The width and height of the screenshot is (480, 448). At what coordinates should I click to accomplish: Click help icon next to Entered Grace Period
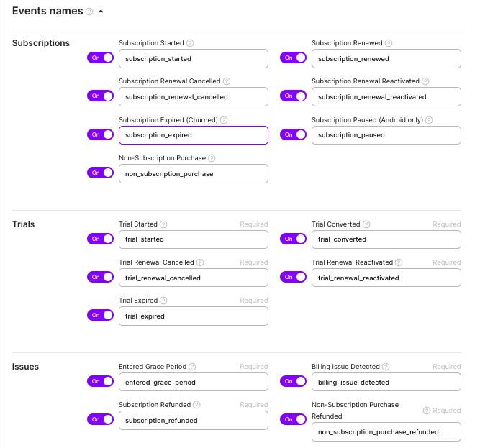tap(192, 367)
